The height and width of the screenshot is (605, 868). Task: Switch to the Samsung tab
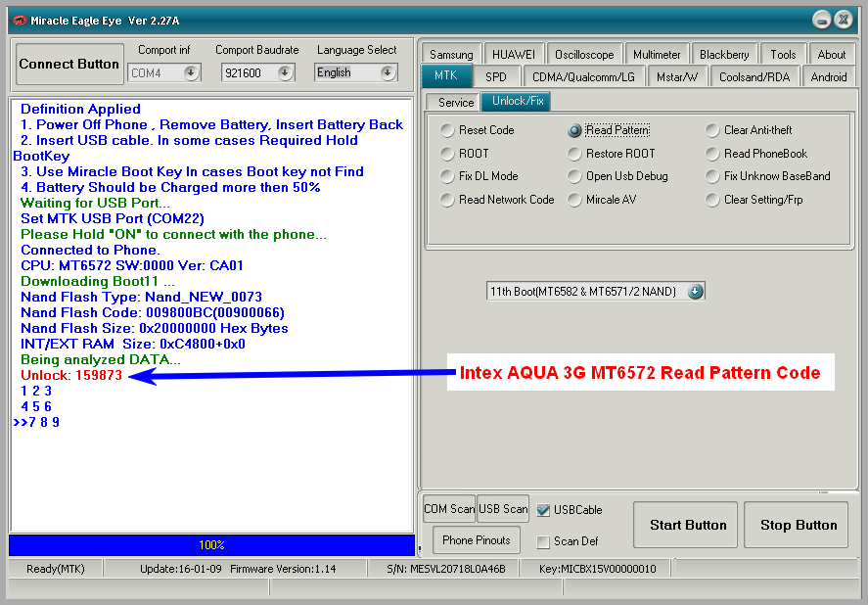[x=451, y=54]
